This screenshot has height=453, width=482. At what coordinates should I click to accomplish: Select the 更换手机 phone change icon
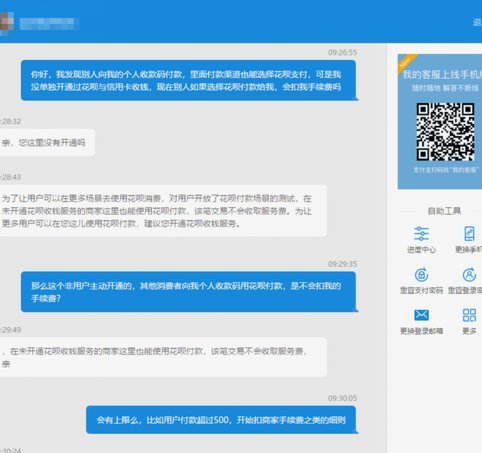click(469, 234)
